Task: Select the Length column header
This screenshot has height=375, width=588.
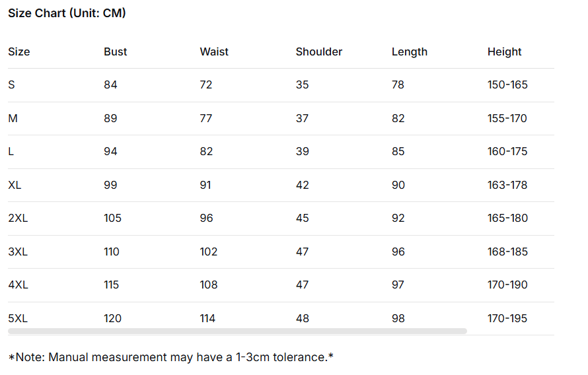Action: [410, 51]
